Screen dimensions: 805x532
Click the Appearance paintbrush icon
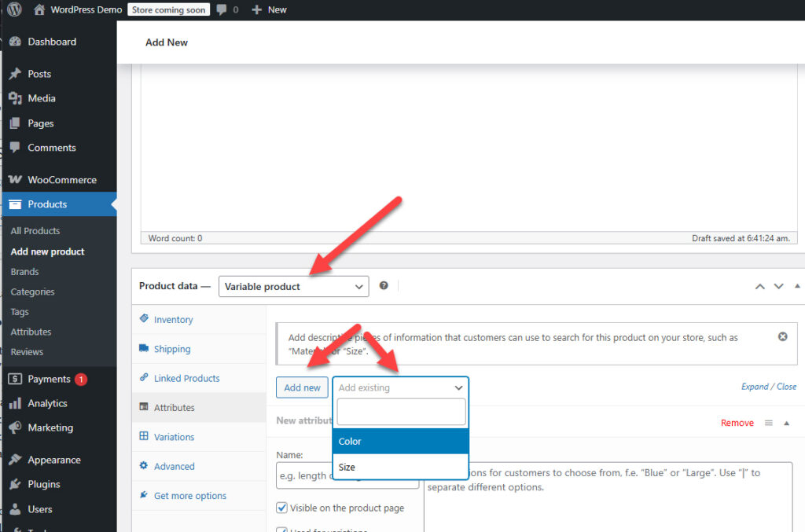(16, 460)
